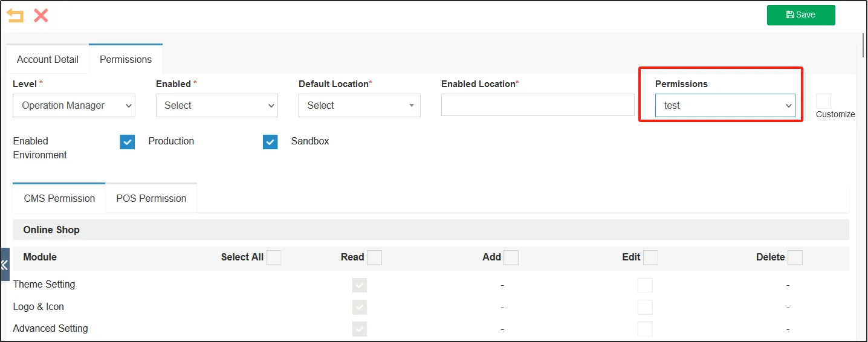Screen dimensions: 868x342
Task: Click into the Enabled Location input field
Action: click(x=538, y=105)
